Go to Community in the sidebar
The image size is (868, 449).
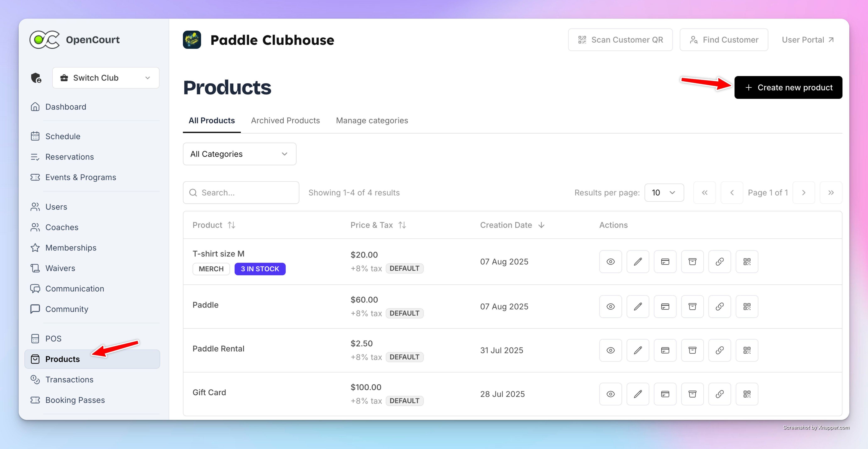[92, 309]
